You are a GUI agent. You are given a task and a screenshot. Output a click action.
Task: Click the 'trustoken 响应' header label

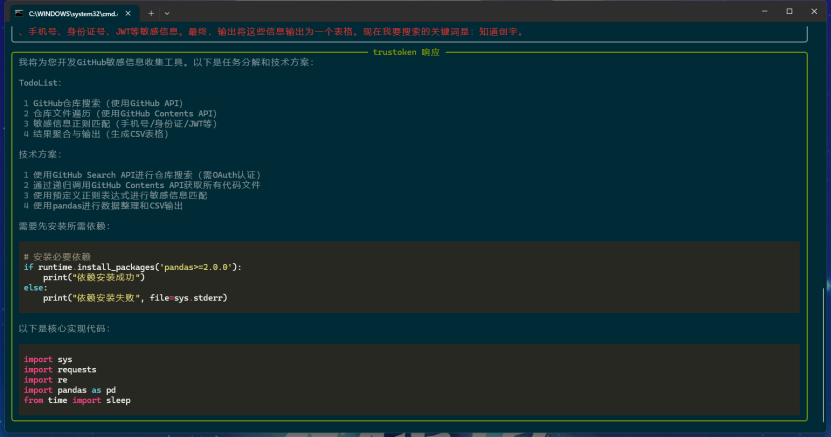[x=406, y=52]
